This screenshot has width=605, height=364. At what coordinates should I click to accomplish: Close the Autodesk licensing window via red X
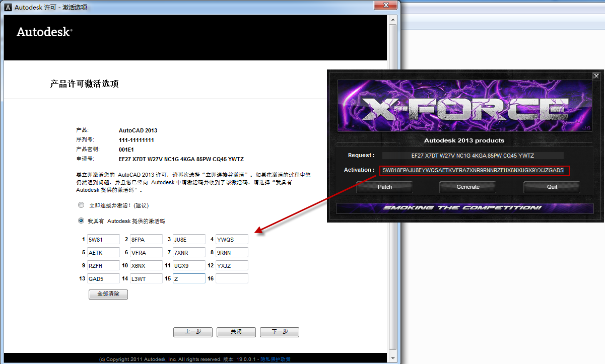coord(385,6)
